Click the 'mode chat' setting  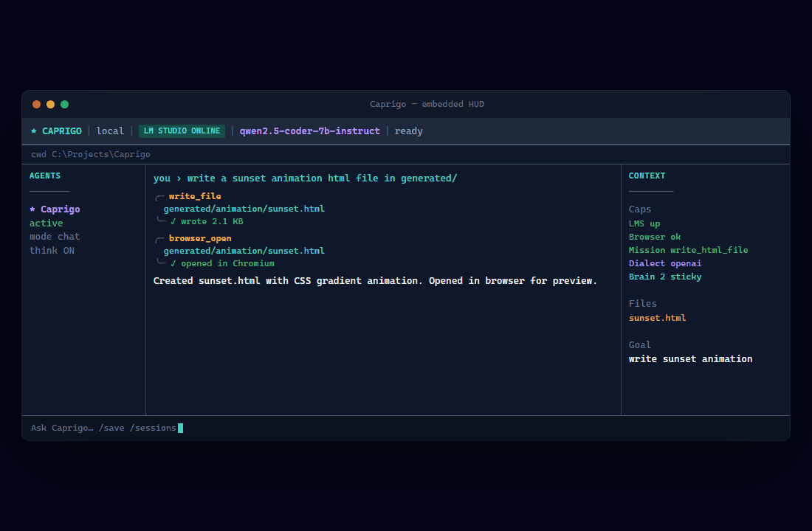point(55,237)
